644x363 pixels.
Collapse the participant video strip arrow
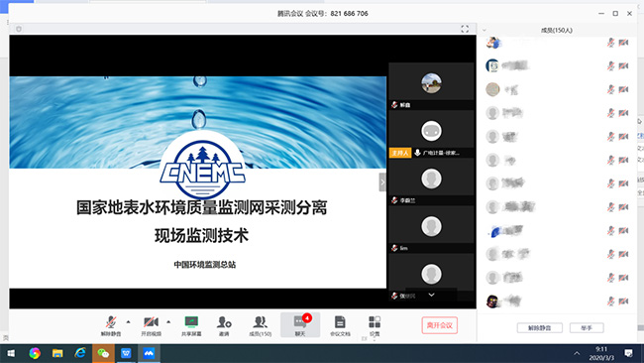tap(382, 182)
